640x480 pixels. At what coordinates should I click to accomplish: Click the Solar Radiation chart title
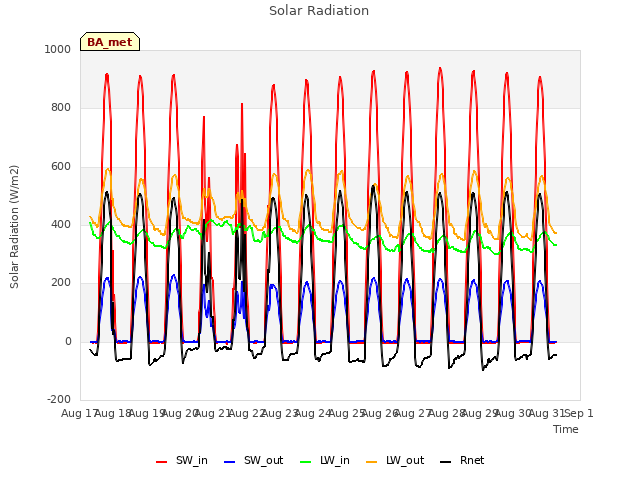click(319, 11)
